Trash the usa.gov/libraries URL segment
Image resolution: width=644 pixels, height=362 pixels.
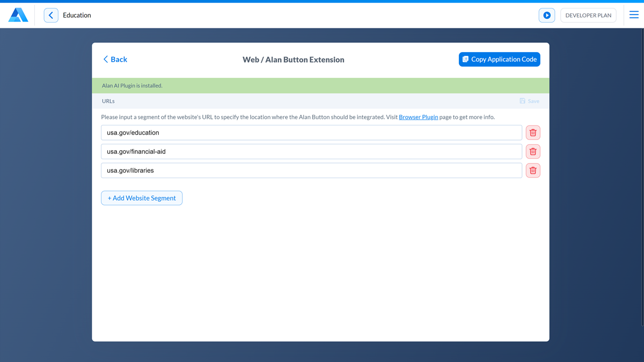tap(533, 171)
